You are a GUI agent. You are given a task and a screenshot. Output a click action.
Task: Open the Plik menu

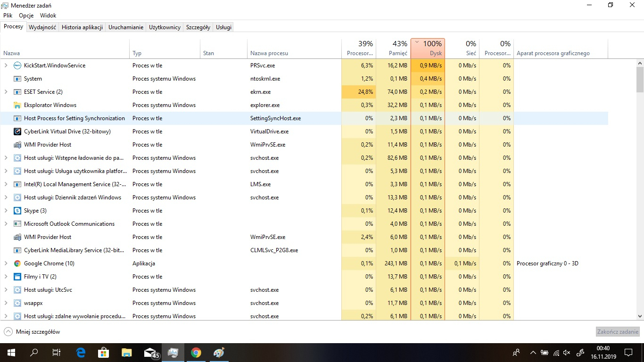point(8,16)
